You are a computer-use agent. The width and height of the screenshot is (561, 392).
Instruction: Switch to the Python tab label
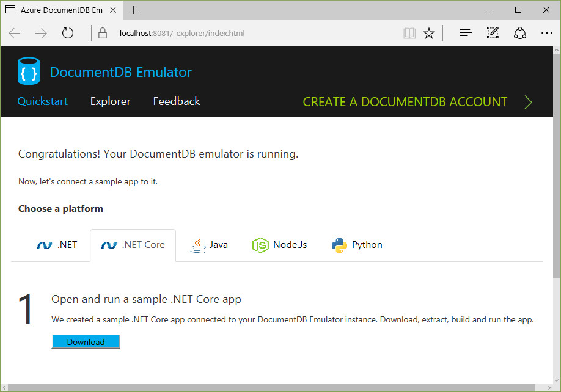click(367, 245)
